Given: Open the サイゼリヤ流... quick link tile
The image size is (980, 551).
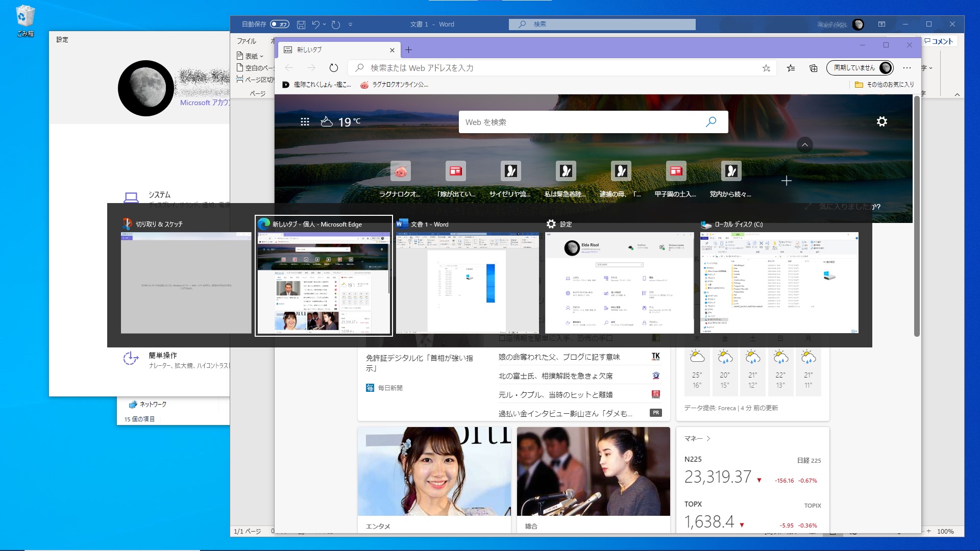Looking at the screenshot, I should [x=510, y=180].
